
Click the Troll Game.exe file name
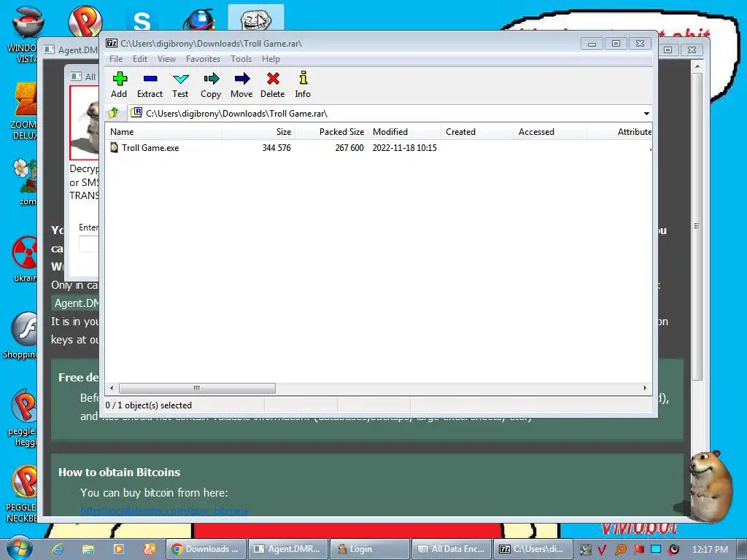150,147
